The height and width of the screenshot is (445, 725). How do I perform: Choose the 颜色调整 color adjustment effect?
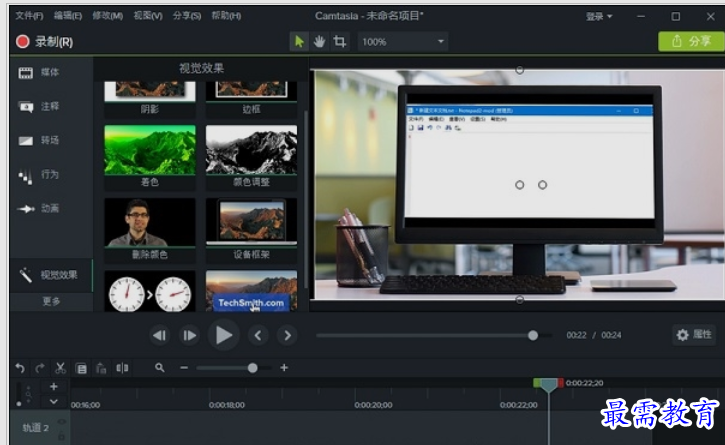point(252,157)
